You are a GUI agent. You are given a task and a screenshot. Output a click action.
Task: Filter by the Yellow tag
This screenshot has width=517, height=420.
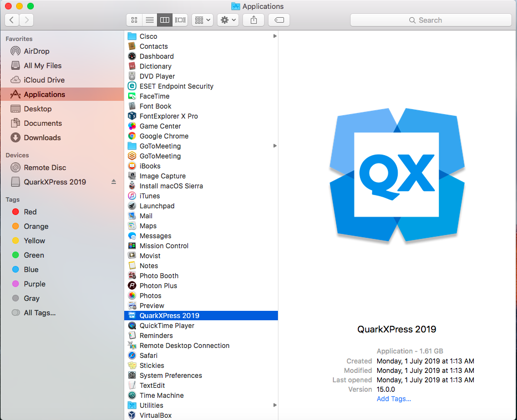pyautogui.click(x=62, y=240)
